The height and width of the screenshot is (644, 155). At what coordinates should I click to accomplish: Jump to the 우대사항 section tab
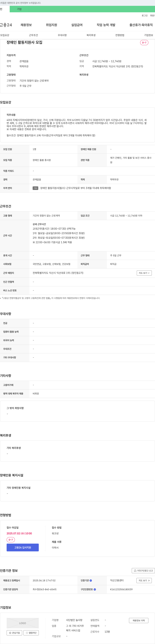click(62, 35)
